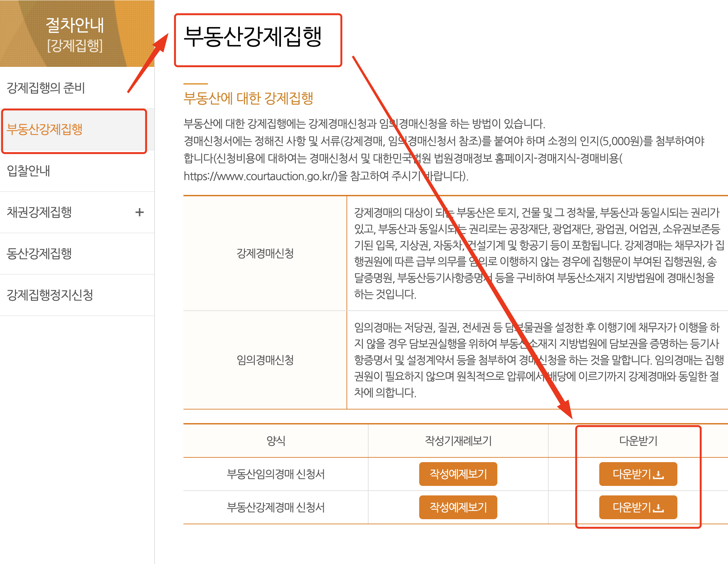The height and width of the screenshot is (564, 728).
Task: Click the 부동산임의경매 신청서 row label
Action: click(x=276, y=474)
